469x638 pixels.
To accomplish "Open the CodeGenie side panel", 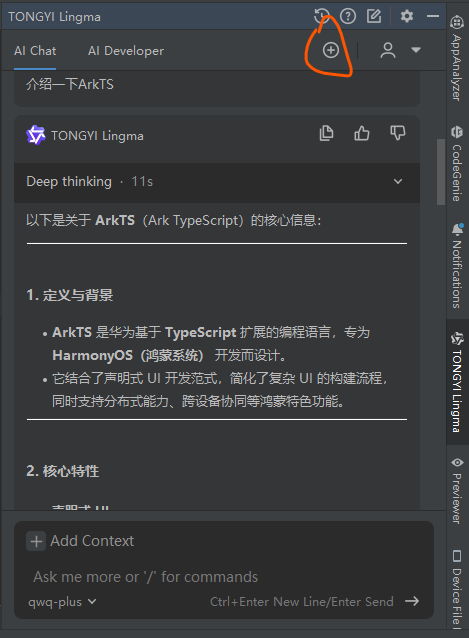I will [457, 163].
